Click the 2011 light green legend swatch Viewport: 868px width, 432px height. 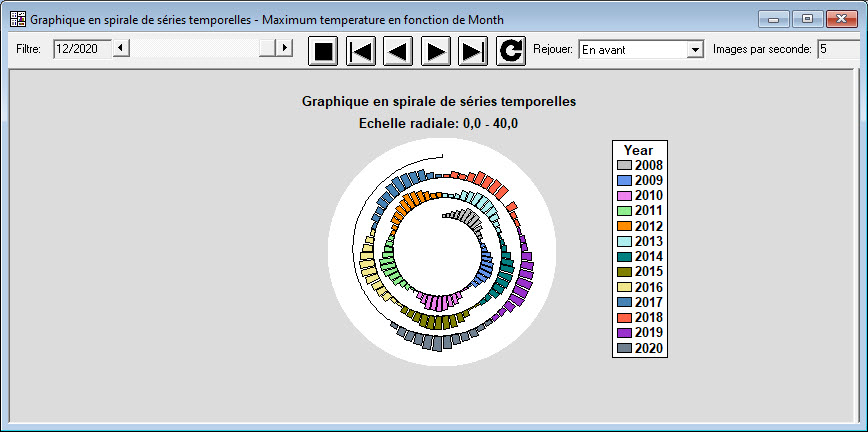pyautogui.click(x=624, y=211)
